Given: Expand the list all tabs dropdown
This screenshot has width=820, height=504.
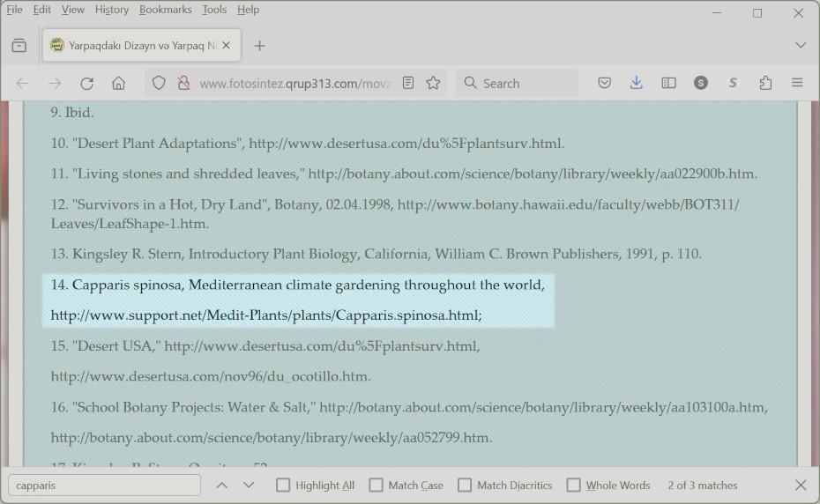Looking at the screenshot, I should pyautogui.click(x=801, y=45).
